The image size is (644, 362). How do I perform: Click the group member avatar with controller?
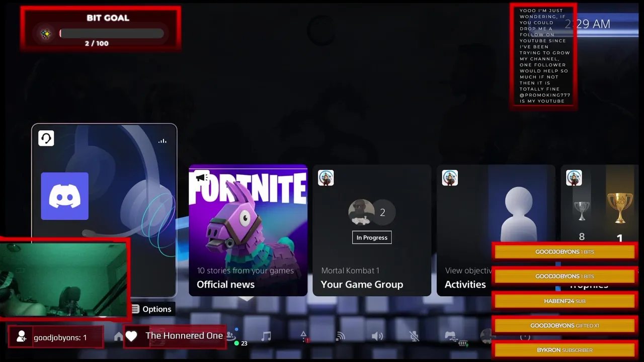[361, 212]
